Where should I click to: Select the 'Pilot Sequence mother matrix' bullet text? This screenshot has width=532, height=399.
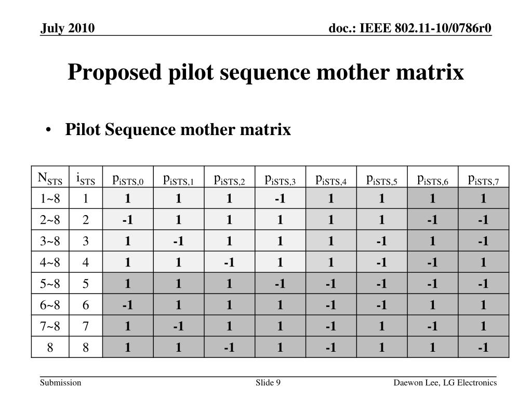[x=178, y=129]
